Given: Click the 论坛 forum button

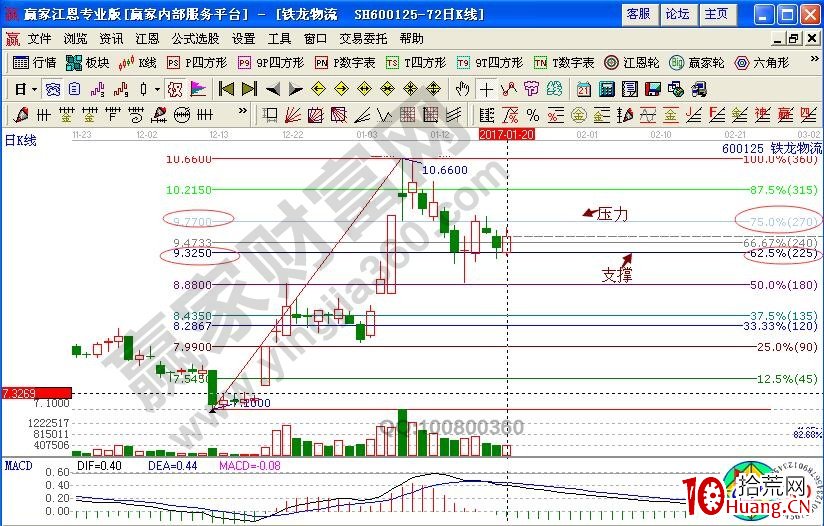Looking at the screenshot, I should point(678,14).
